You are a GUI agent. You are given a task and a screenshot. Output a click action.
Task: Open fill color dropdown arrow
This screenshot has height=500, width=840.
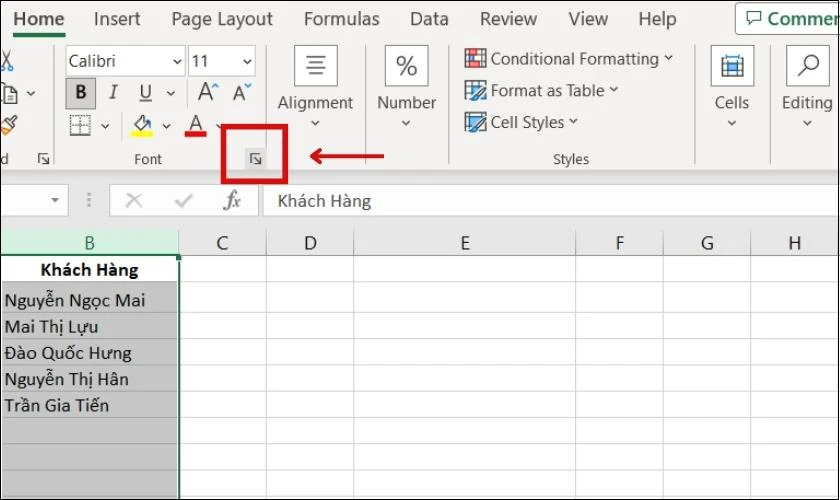(167, 126)
